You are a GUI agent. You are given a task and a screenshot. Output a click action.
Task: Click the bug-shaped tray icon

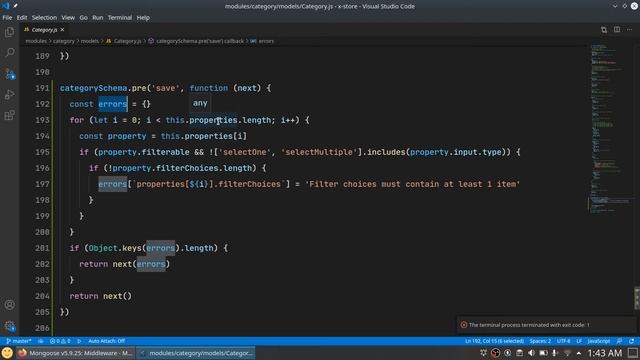coord(483,353)
